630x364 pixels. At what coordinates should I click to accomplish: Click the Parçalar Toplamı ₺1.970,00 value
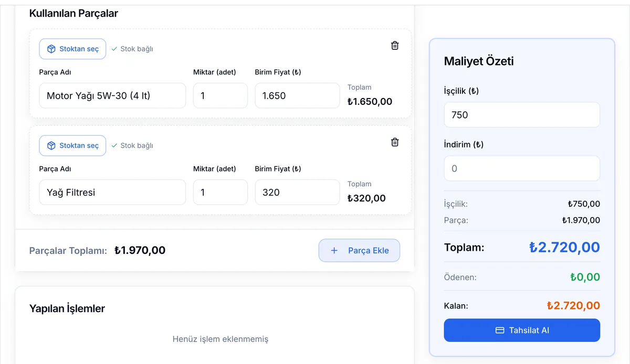[140, 250]
